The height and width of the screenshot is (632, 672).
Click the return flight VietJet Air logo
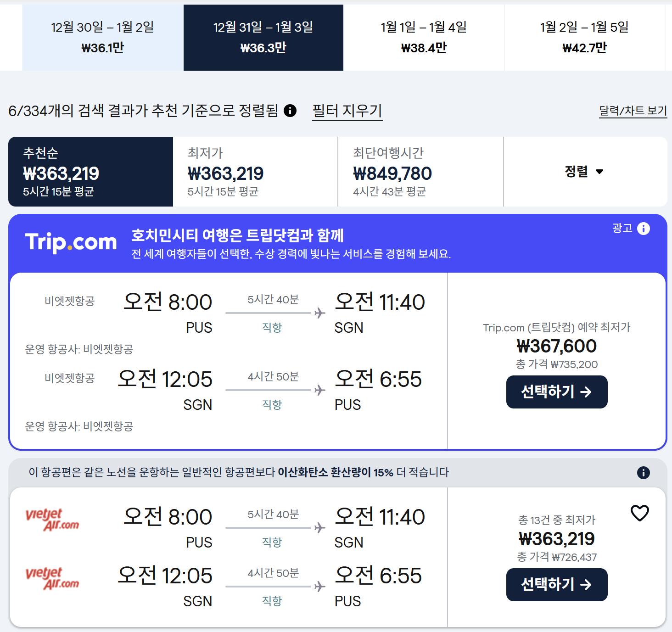point(52,578)
